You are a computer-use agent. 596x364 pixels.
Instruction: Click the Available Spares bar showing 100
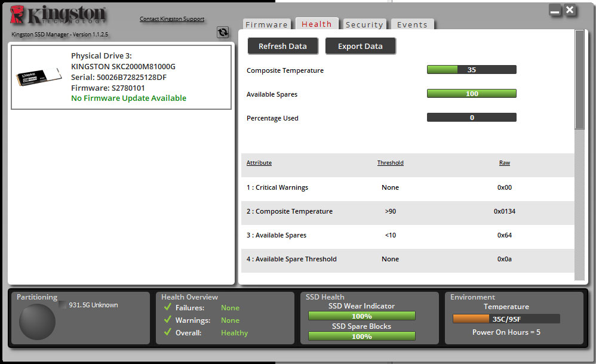(472, 94)
